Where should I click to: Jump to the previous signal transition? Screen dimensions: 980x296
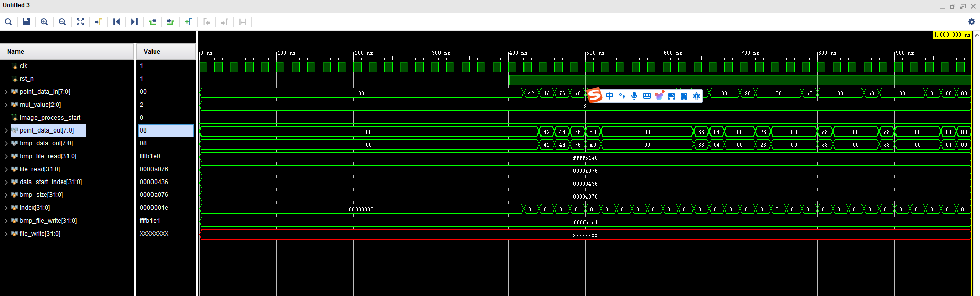click(x=153, y=22)
